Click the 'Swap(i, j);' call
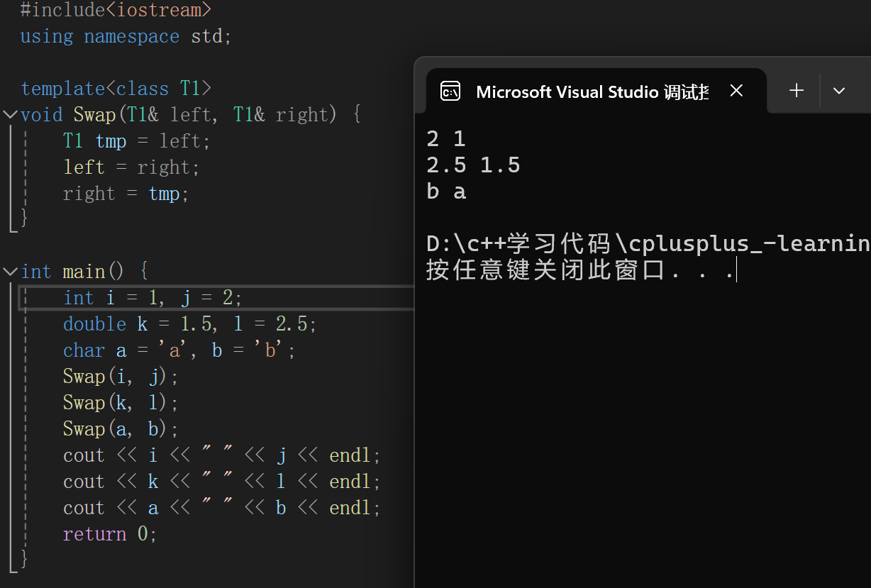This screenshot has height=588, width=871. tap(121, 377)
